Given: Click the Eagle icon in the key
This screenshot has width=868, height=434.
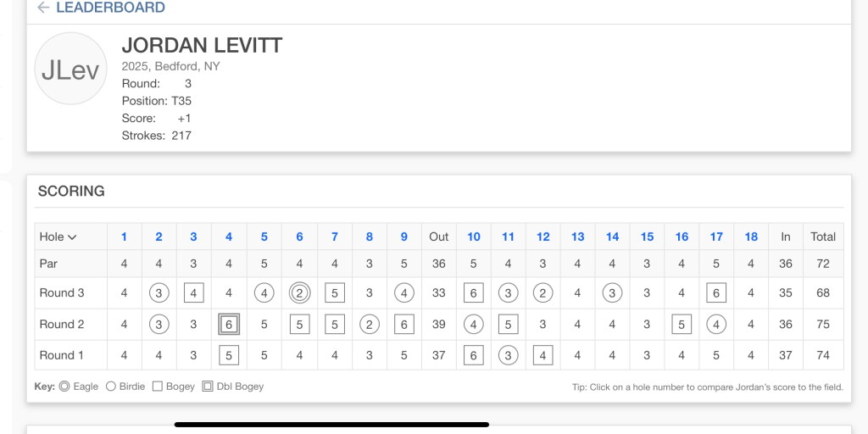Looking at the screenshot, I should click(64, 387).
